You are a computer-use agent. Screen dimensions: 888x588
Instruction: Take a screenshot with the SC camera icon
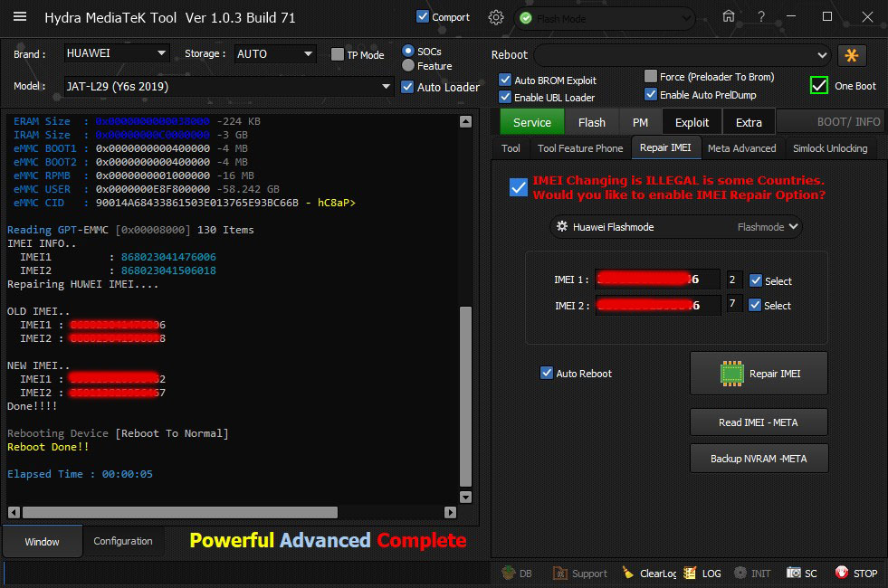pyautogui.click(x=793, y=573)
